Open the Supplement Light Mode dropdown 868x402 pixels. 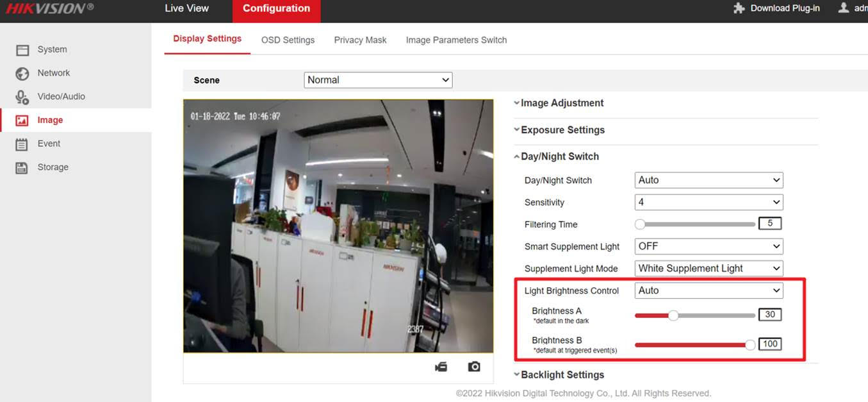(x=708, y=269)
